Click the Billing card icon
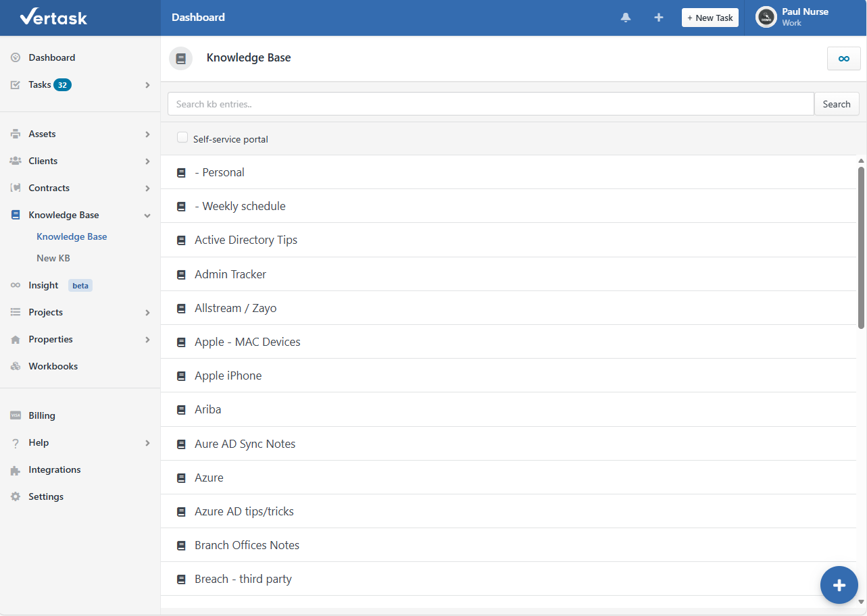This screenshot has height=616, width=867. 14,415
